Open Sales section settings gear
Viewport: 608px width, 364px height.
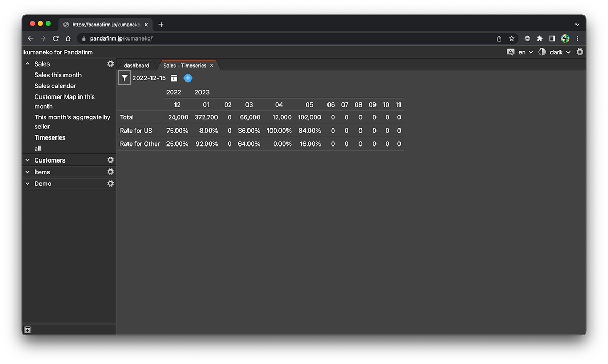click(110, 64)
